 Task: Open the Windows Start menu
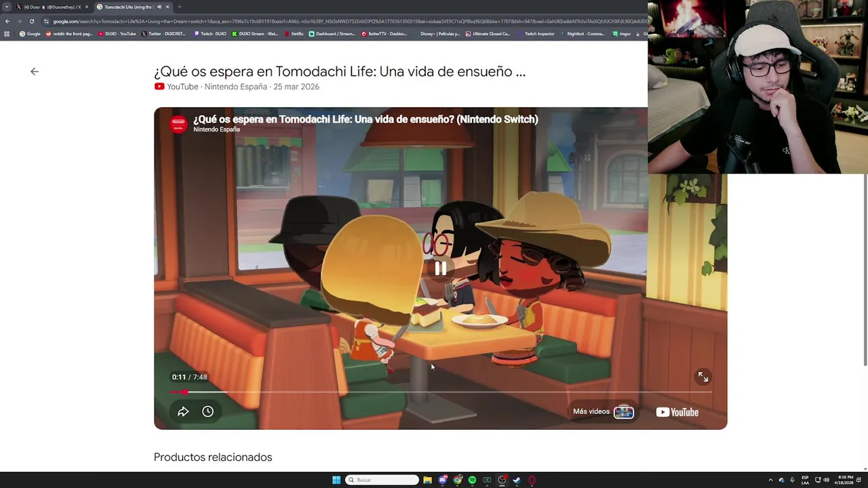point(336,480)
